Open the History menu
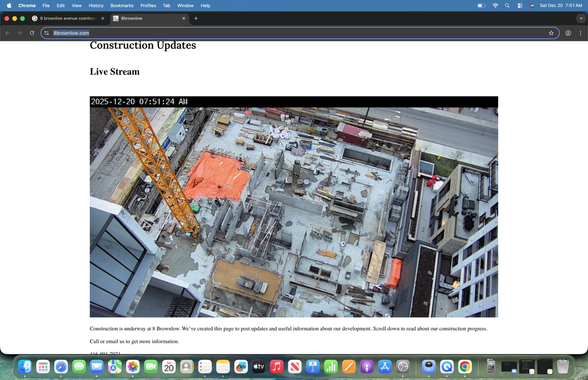This screenshot has height=380, width=588. [x=96, y=6]
